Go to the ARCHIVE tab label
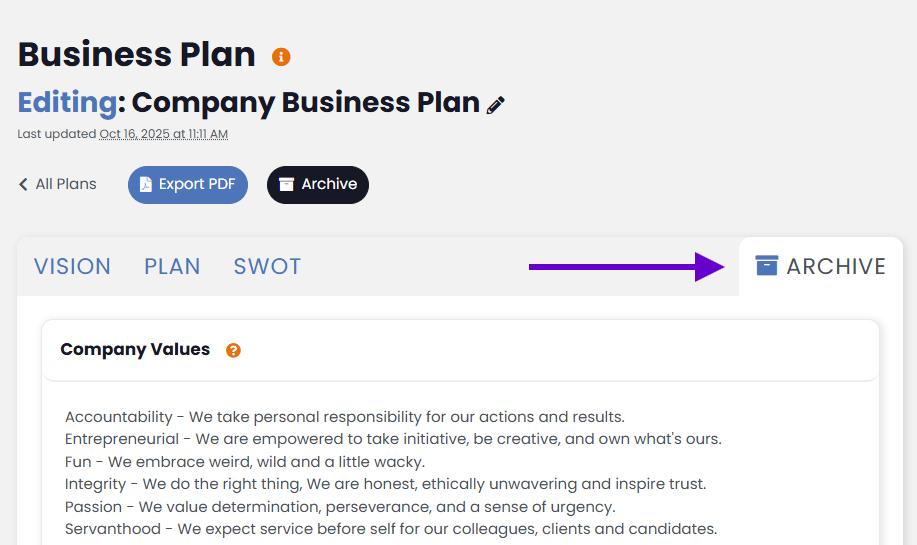 (x=836, y=266)
